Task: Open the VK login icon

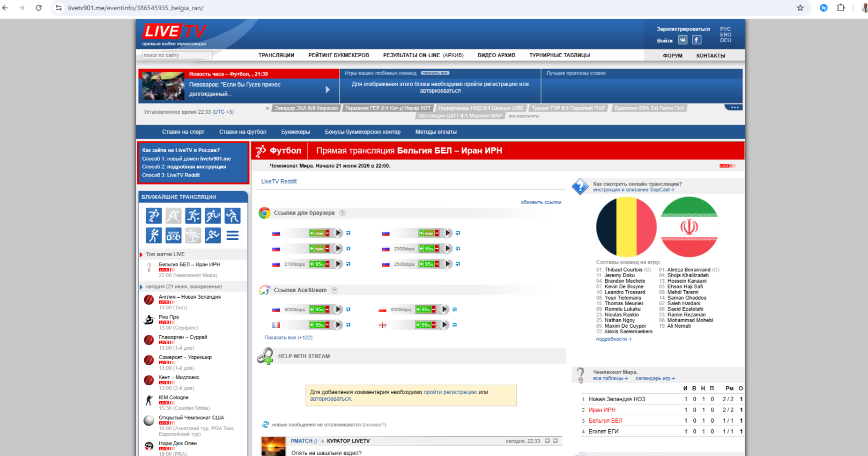Action: pyautogui.click(x=683, y=40)
